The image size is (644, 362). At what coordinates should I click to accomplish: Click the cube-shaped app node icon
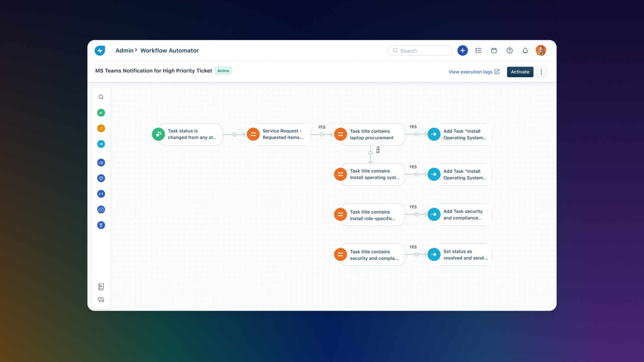click(x=101, y=178)
